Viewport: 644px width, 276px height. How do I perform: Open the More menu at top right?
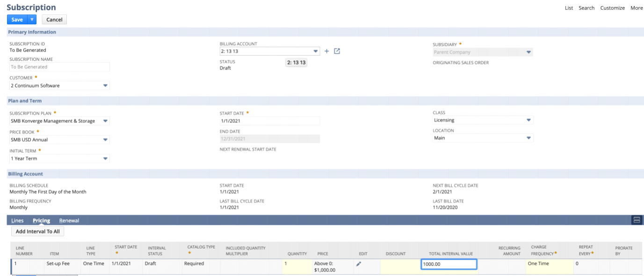coord(637,8)
